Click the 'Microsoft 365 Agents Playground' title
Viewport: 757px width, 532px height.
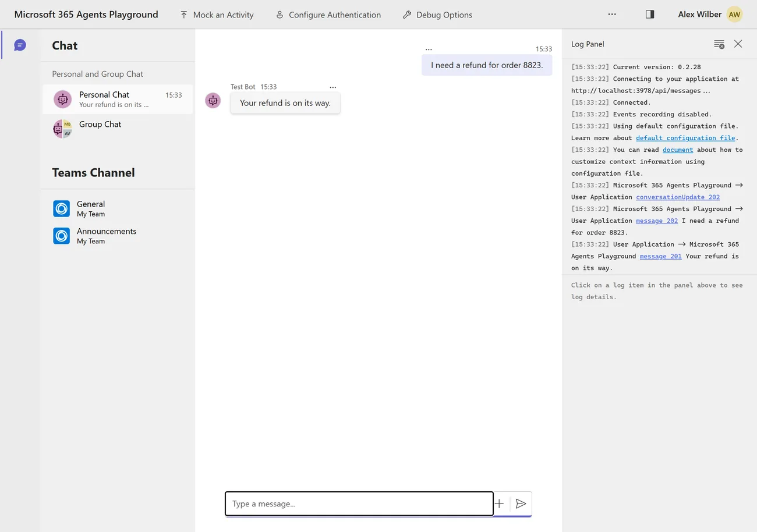click(86, 15)
